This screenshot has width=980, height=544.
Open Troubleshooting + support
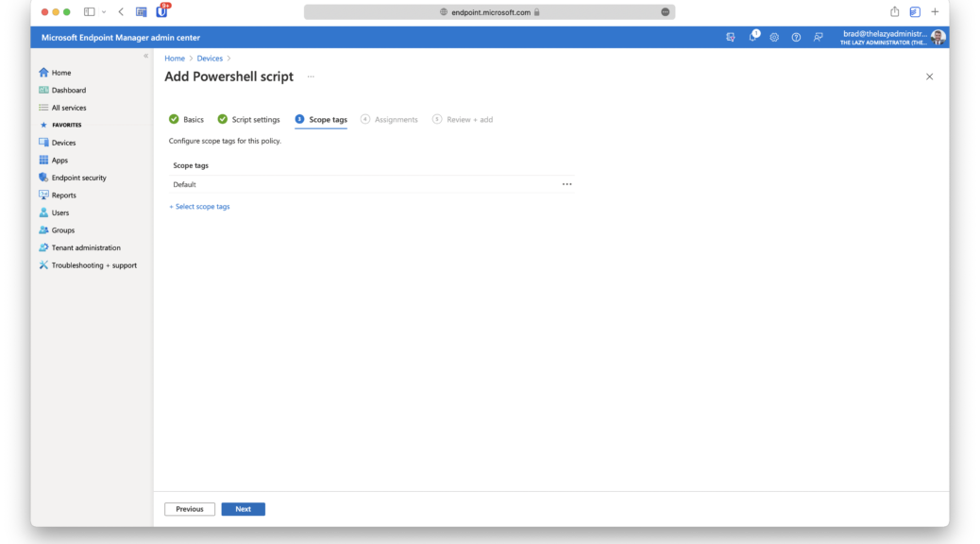(88, 265)
